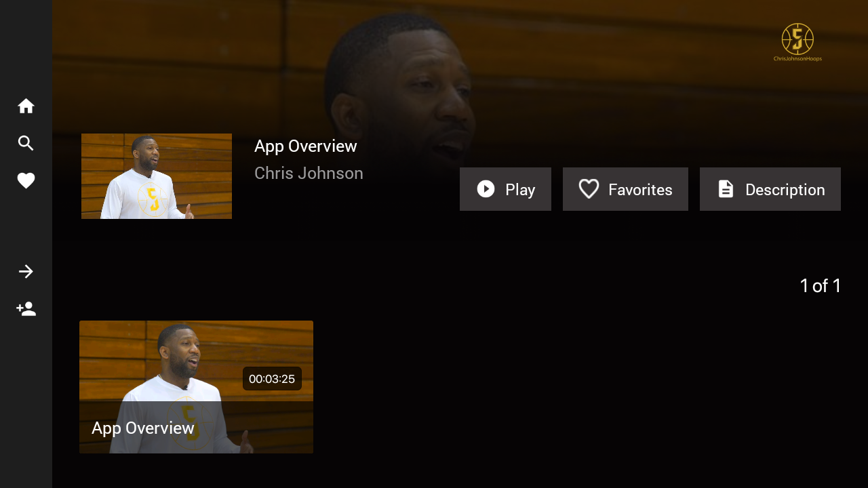
Task: Click the document icon on Description button
Action: point(726,189)
